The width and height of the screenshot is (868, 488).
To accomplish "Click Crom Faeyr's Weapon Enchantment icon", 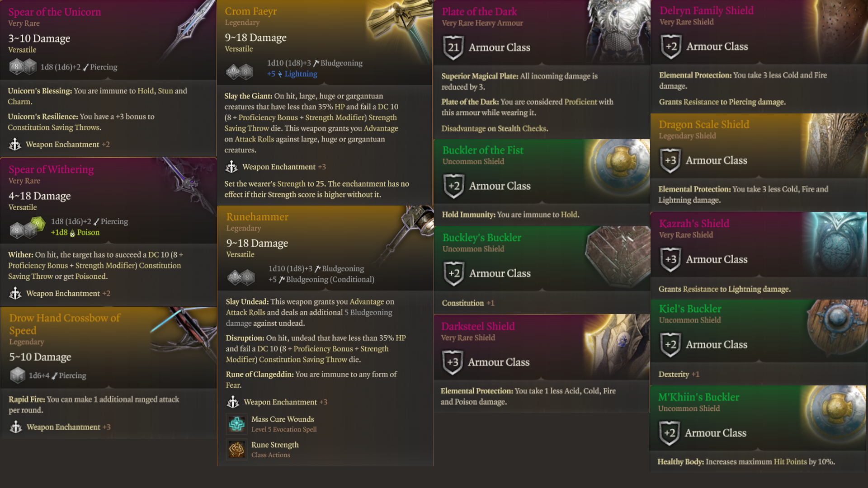I will pyautogui.click(x=231, y=167).
